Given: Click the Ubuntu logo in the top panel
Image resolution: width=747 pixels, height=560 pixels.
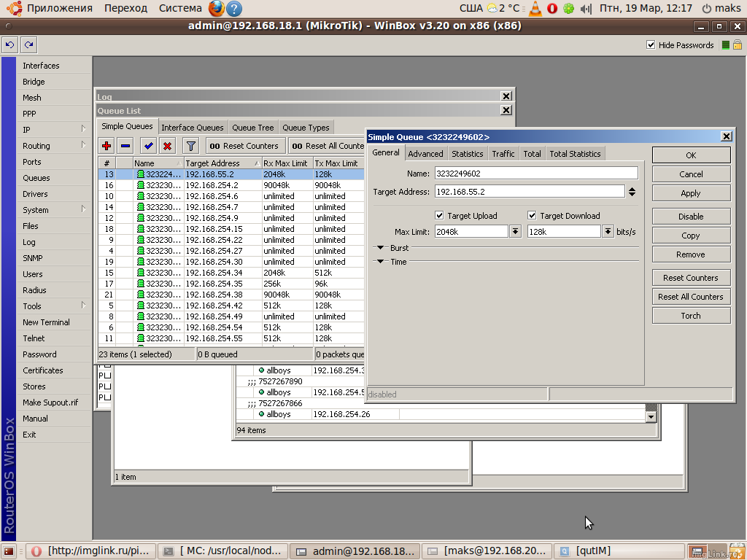Looking at the screenshot, I should click(x=15, y=8).
